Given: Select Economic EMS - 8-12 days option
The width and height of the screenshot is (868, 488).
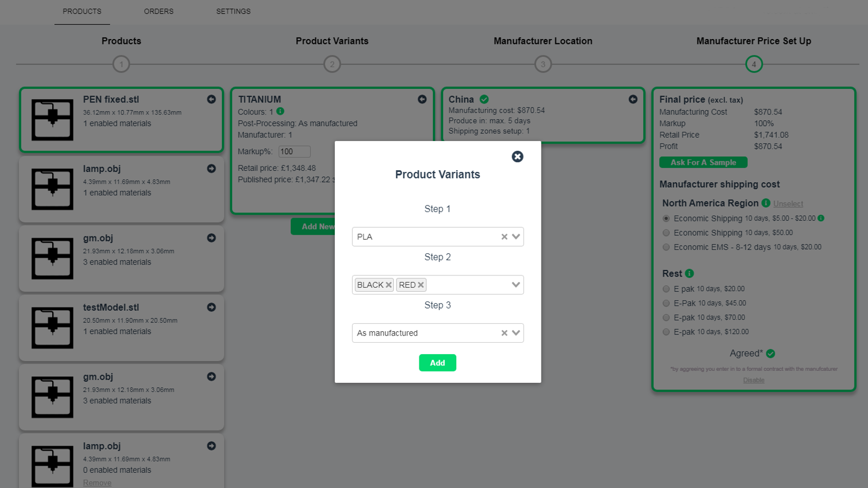Looking at the screenshot, I should click(666, 247).
